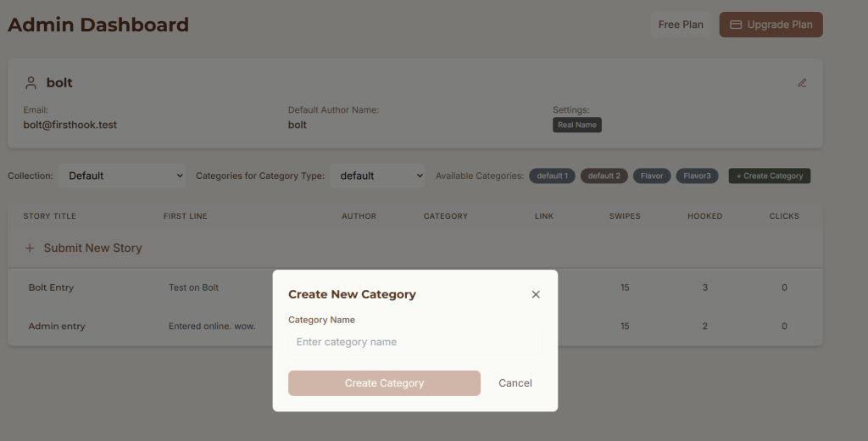This screenshot has width=868, height=441.
Task: Select the default 2 category chip
Action: pyautogui.click(x=604, y=176)
